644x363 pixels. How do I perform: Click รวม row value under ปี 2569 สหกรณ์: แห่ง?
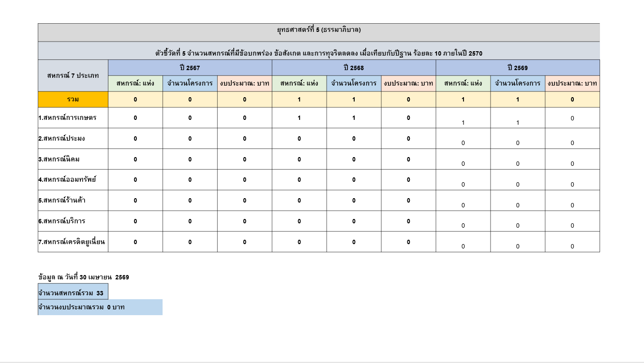(x=463, y=100)
